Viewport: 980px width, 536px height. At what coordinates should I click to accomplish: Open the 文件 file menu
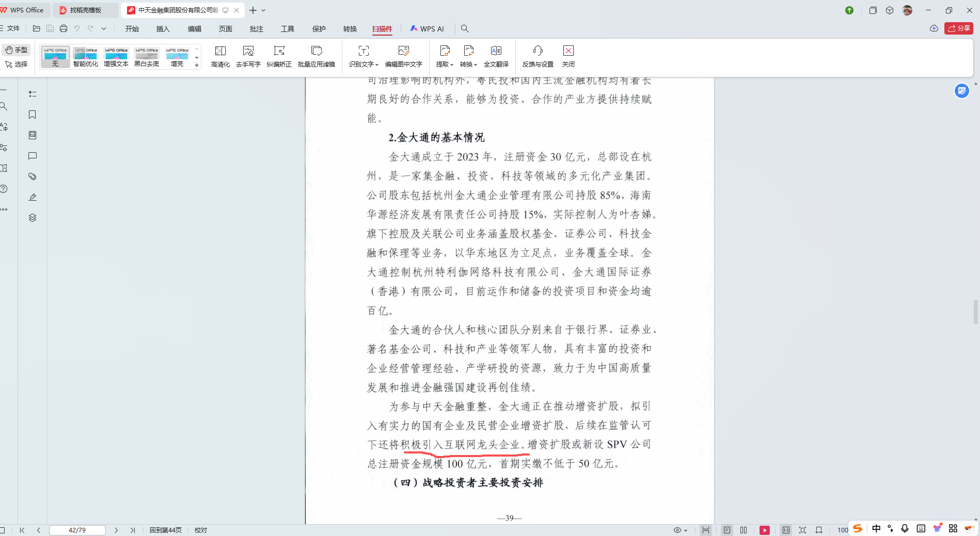(x=10, y=28)
